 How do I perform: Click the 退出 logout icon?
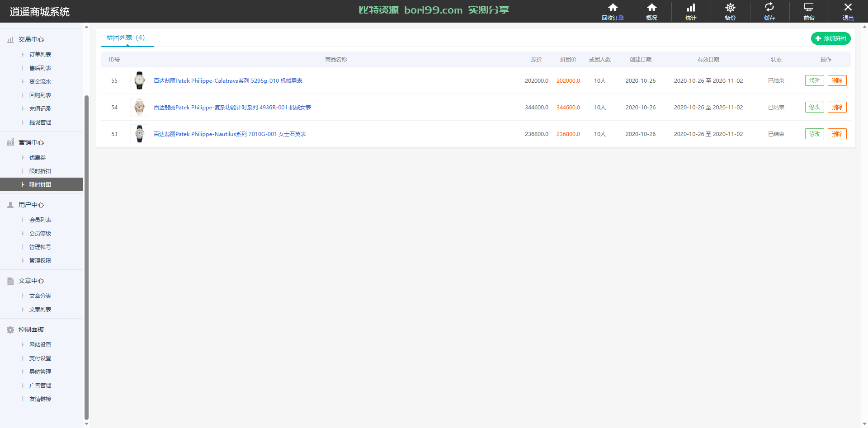pos(848,11)
